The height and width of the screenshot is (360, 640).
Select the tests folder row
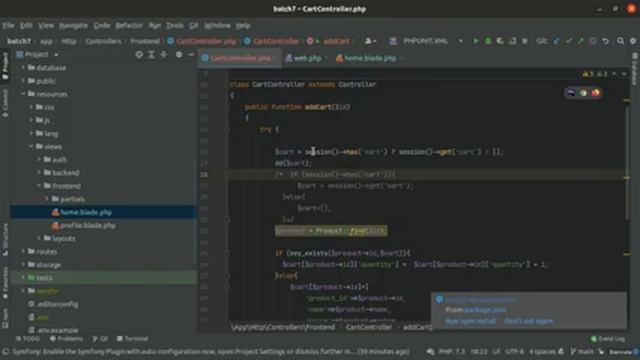click(x=103, y=278)
